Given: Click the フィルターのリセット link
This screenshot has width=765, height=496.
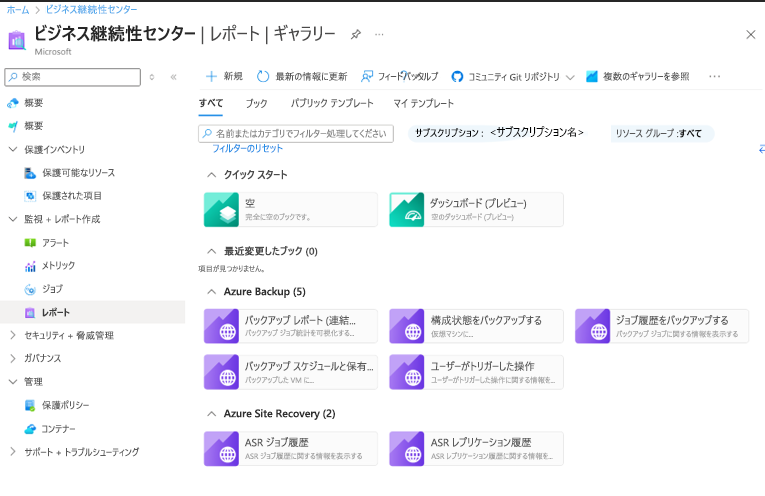Looking at the screenshot, I should coord(247,149).
